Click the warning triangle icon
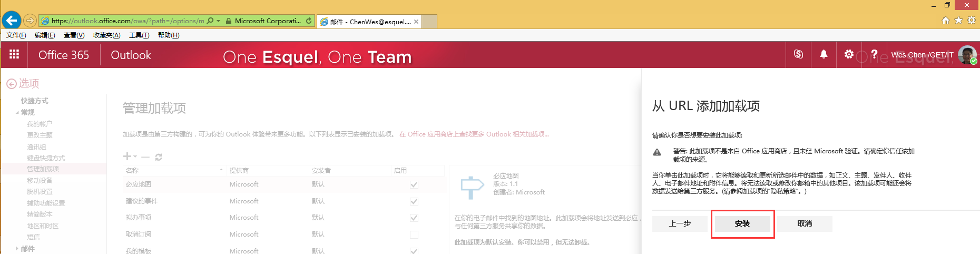The height and width of the screenshot is (254, 980). tap(657, 152)
